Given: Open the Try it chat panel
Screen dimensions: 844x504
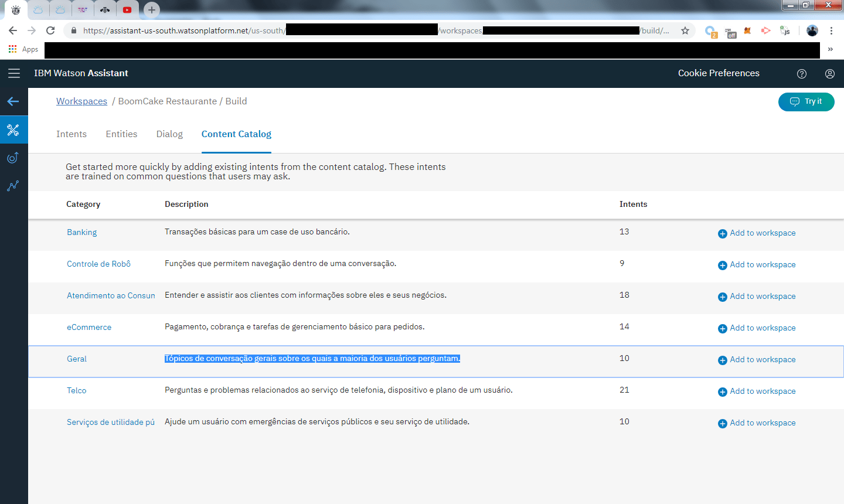Looking at the screenshot, I should (x=806, y=102).
